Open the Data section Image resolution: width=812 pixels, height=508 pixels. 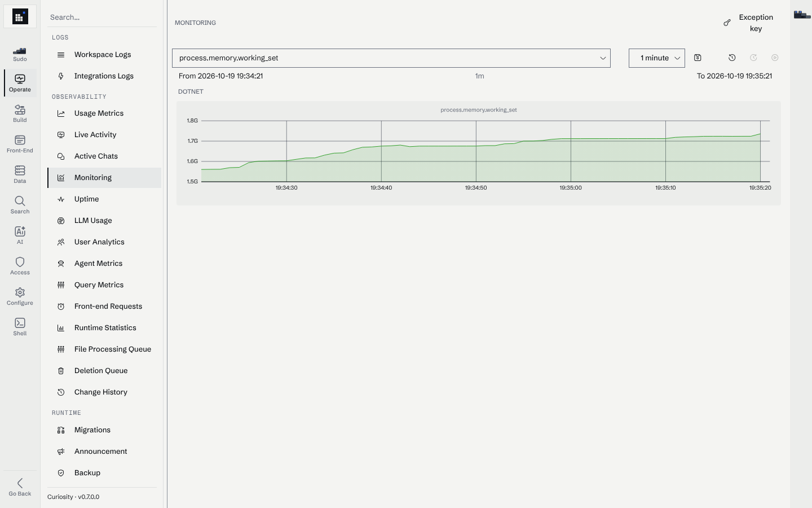tap(20, 174)
